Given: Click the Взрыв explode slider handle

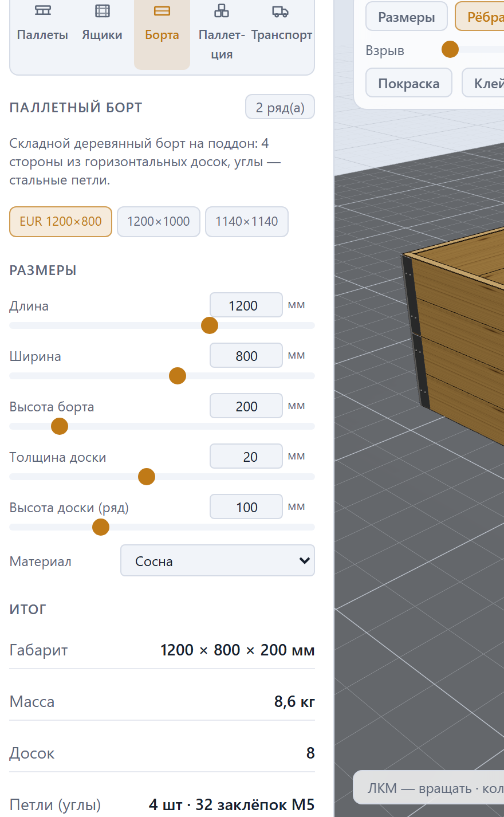Looking at the screenshot, I should click(x=450, y=50).
